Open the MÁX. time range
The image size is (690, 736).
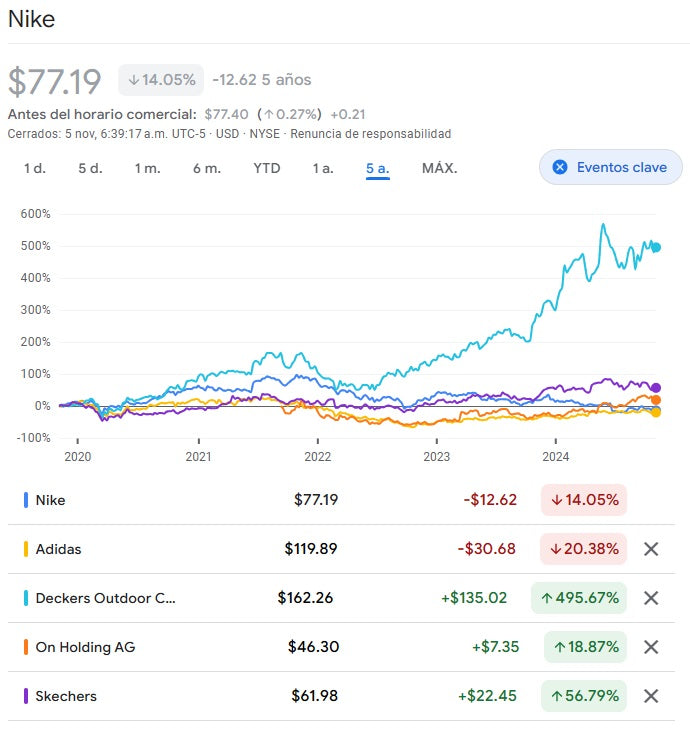tap(439, 168)
